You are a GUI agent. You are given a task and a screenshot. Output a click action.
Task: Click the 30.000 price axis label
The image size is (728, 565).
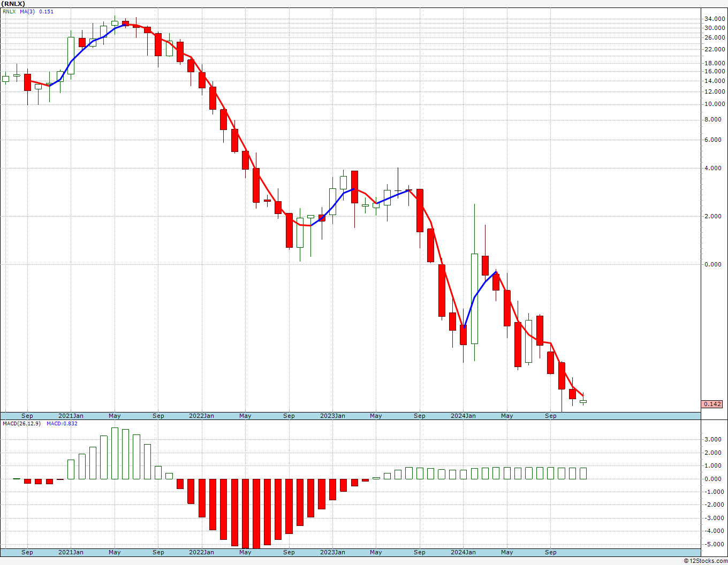click(x=715, y=28)
